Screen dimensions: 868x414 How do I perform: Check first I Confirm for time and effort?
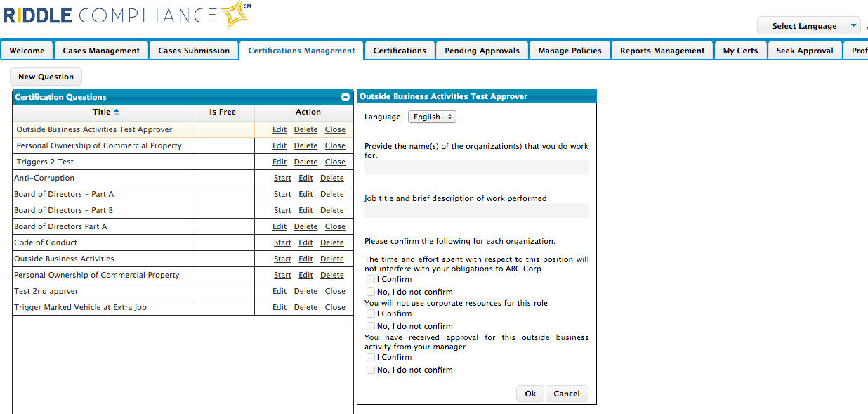[371, 279]
